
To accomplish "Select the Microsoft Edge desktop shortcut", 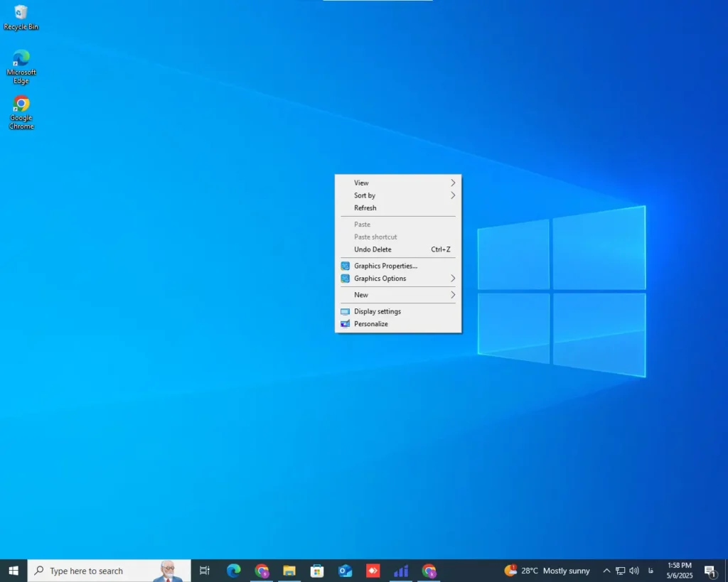I will (21, 67).
